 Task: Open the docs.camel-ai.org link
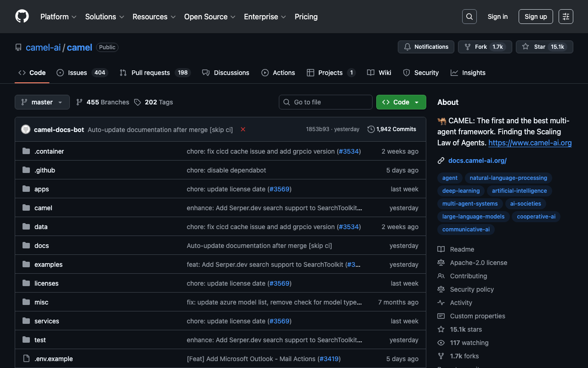477,161
